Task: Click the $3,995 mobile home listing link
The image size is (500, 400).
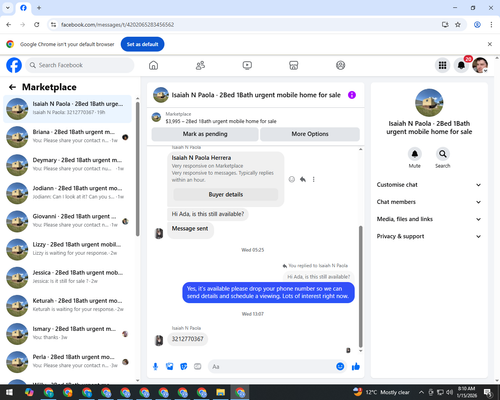Action: [221, 121]
